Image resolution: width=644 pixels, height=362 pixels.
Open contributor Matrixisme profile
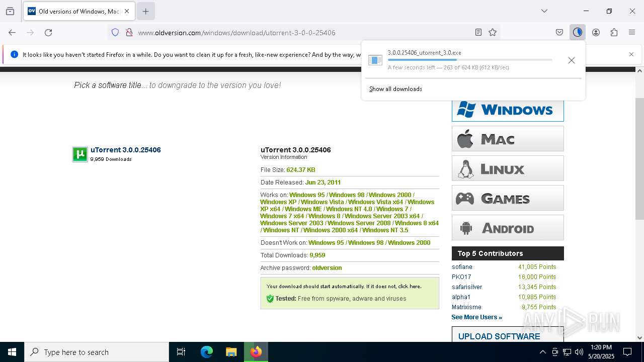click(466, 307)
